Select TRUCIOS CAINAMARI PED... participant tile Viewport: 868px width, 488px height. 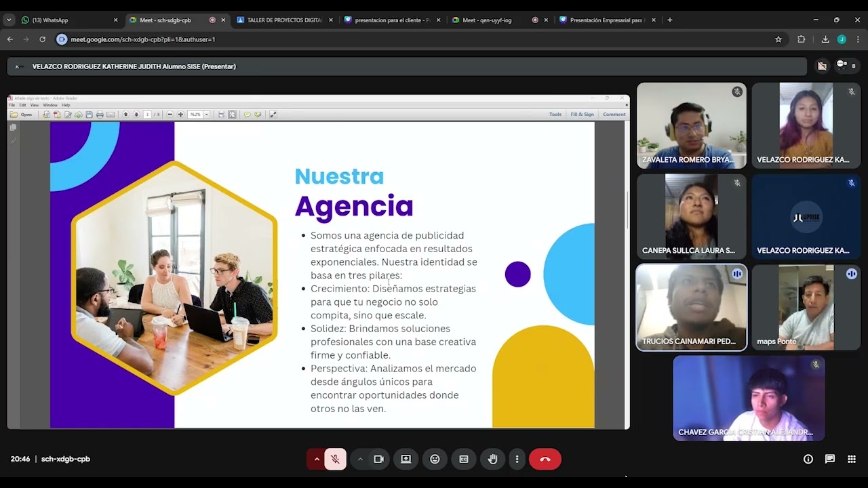tap(691, 307)
